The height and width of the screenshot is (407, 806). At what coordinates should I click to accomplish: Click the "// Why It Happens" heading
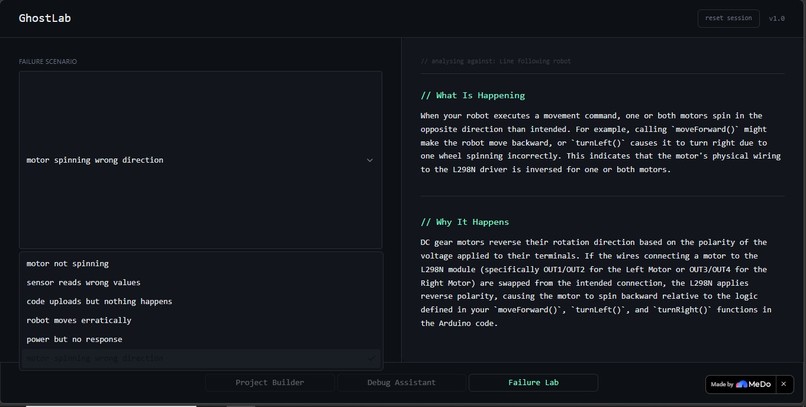(x=465, y=222)
